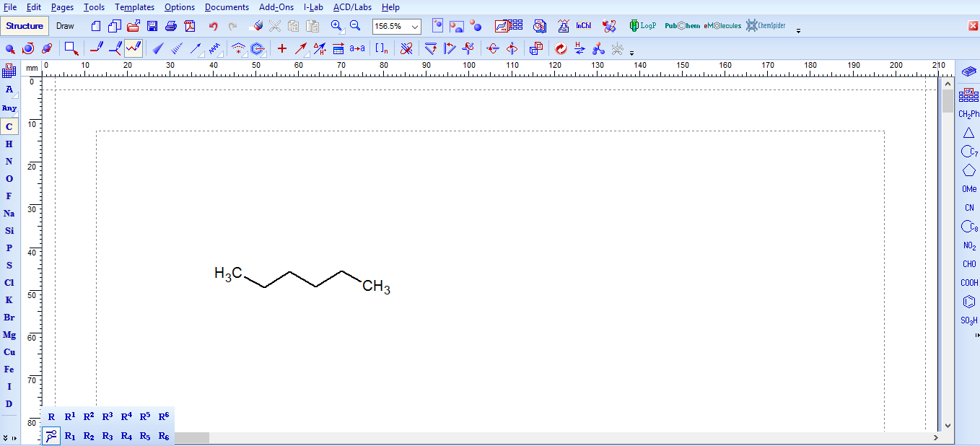Expand the top toolbar overflow arrow
Screen dimensions: 980x446
798,31
